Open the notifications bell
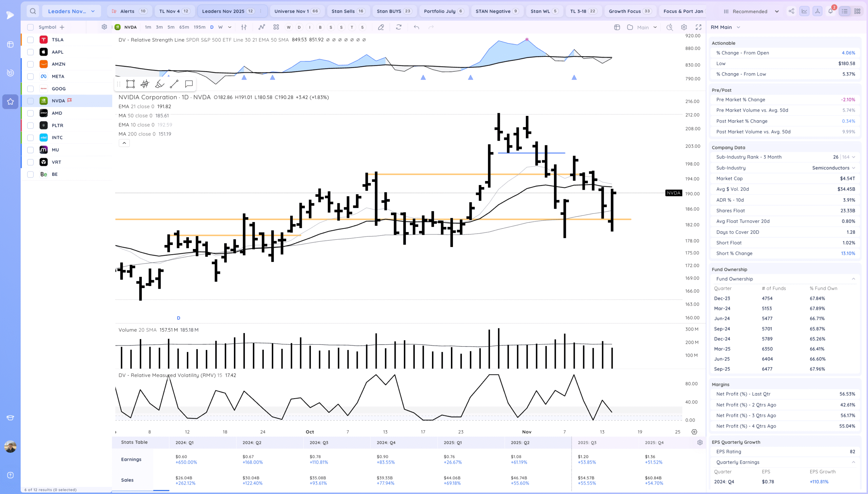Viewport: 868px width, 494px height. [830, 11]
